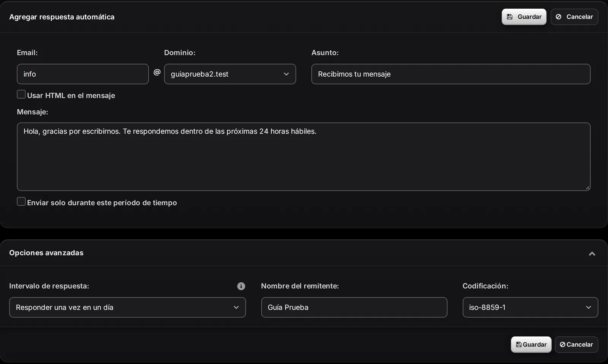
Task: Click the top Cancelar button
Action: (574, 17)
